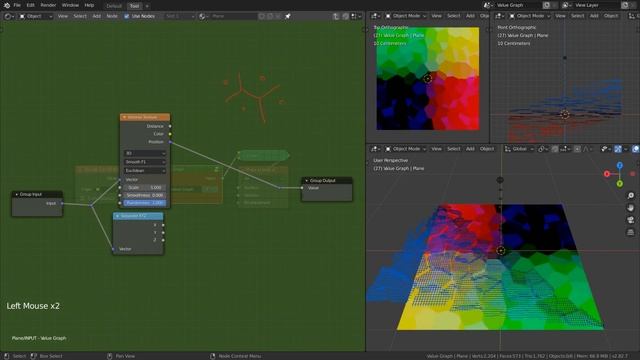Open Object Mode dropdown in perspective viewport
The height and width of the screenshot is (360, 640).
point(406,149)
